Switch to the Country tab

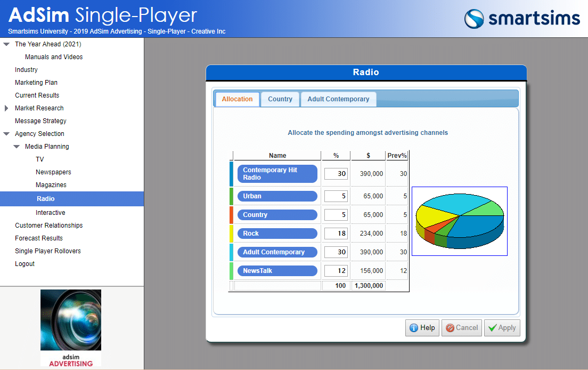280,99
